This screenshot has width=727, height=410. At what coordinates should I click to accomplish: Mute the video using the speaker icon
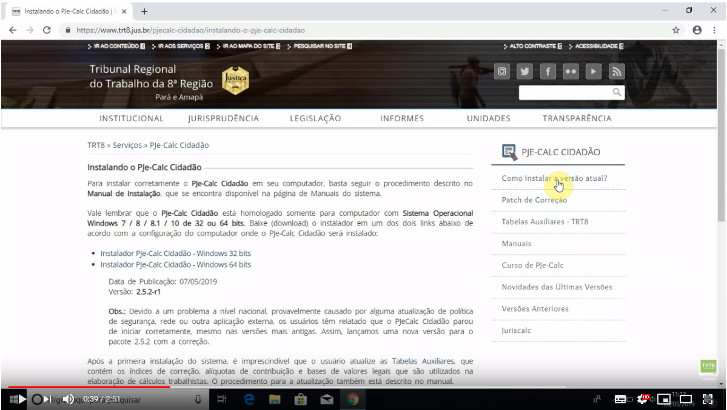click(68, 399)
